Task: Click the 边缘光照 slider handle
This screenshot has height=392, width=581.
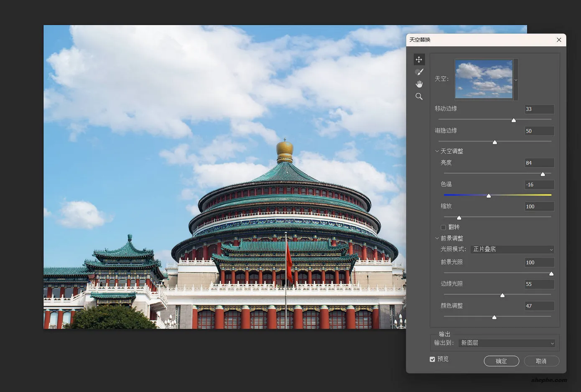Action: pyautogui.click(x=502, y=295)
